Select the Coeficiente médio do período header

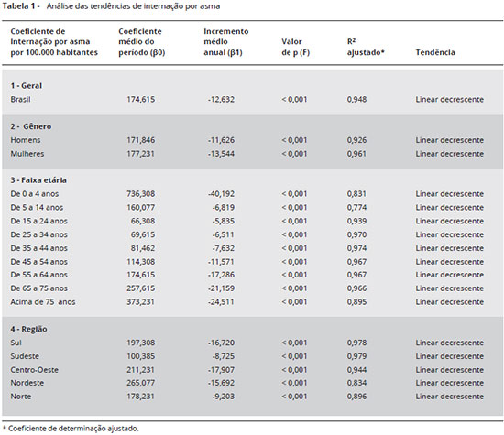[x=142, y=42]
